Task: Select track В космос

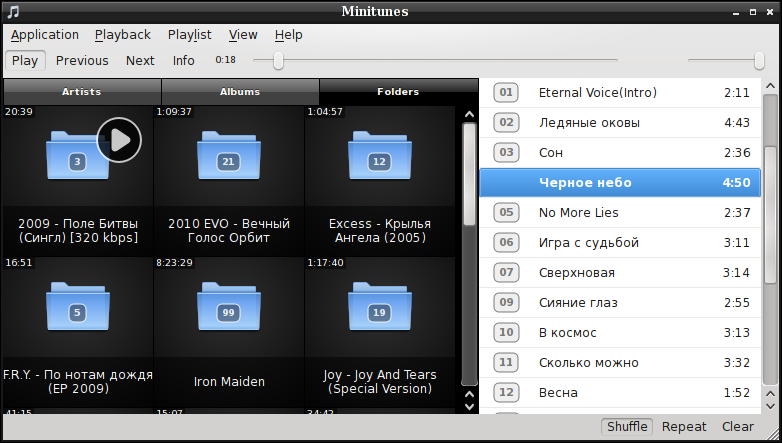Action: (620, 332)
